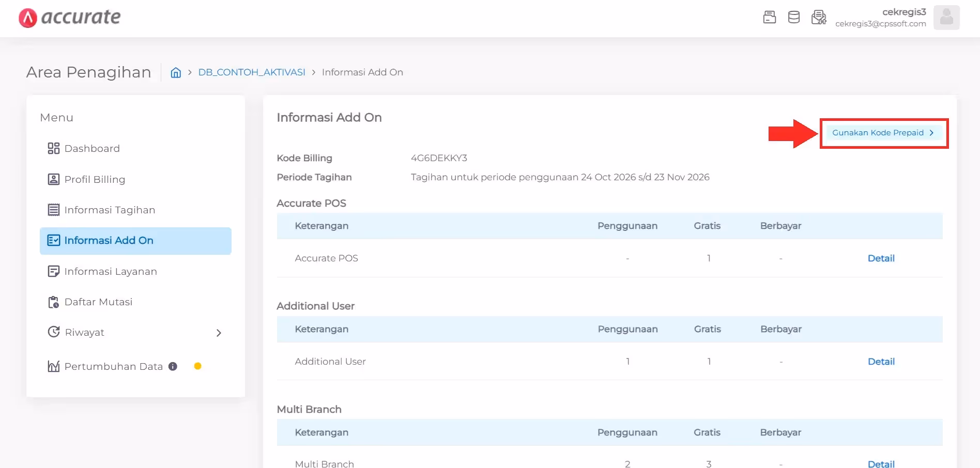Viewport: 980px width, 468px height.
Task: Open the user avatar profile picture
Action: tap(946, 18)
